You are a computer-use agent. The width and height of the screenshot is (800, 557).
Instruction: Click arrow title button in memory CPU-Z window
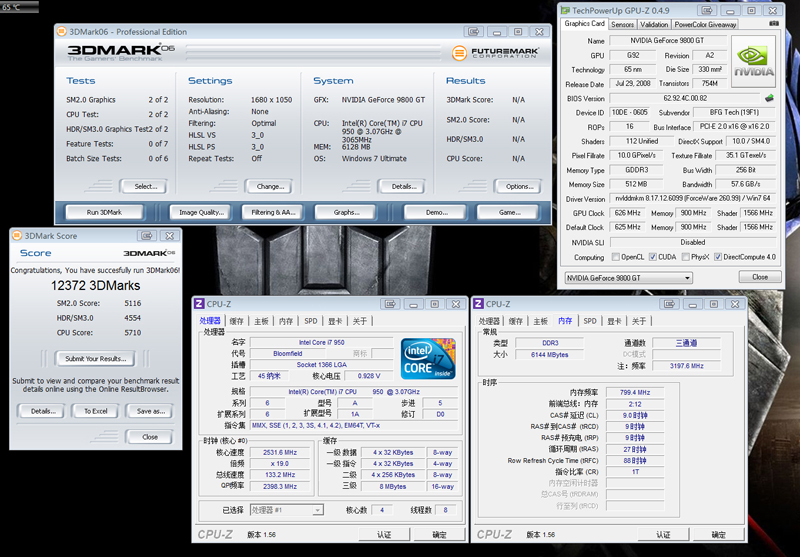(669, 304)
